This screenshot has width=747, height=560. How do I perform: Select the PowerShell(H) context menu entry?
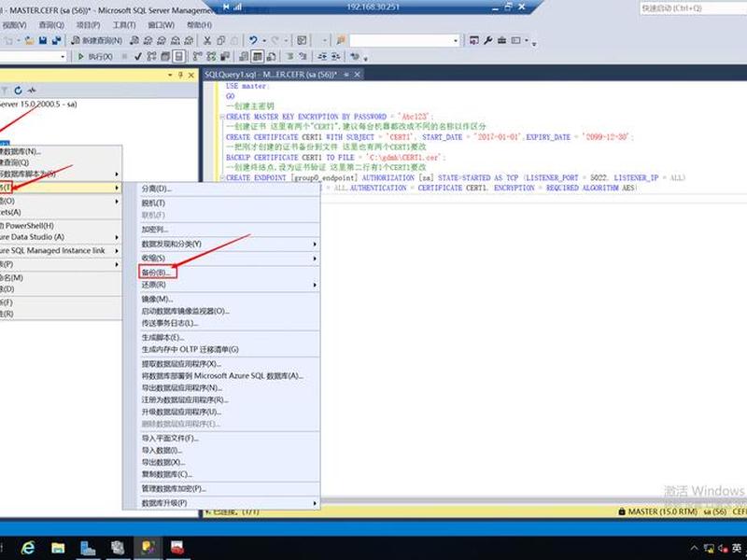point(61,226)
